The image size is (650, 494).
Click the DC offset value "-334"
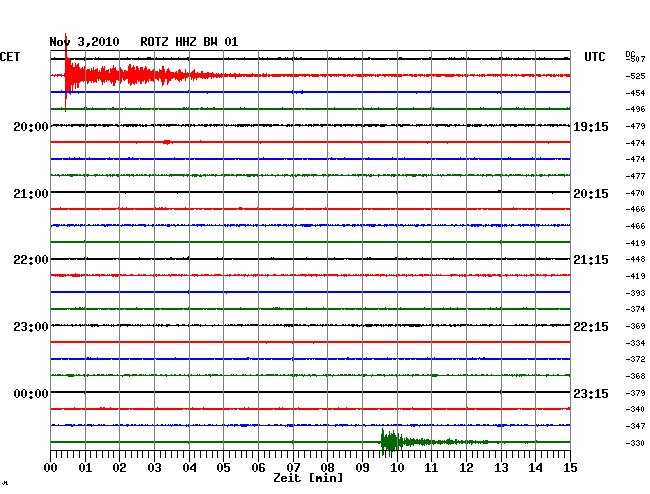[x=635, y=343]
